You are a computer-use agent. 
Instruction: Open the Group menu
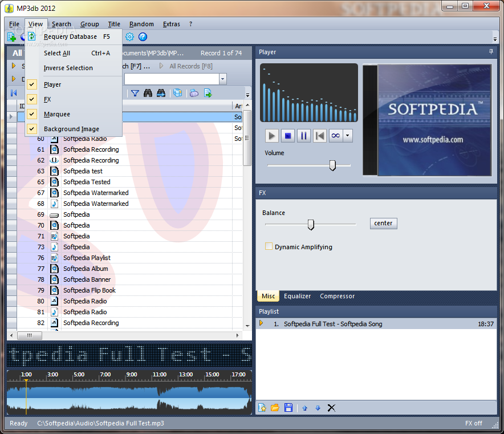(x=90, y=24)
